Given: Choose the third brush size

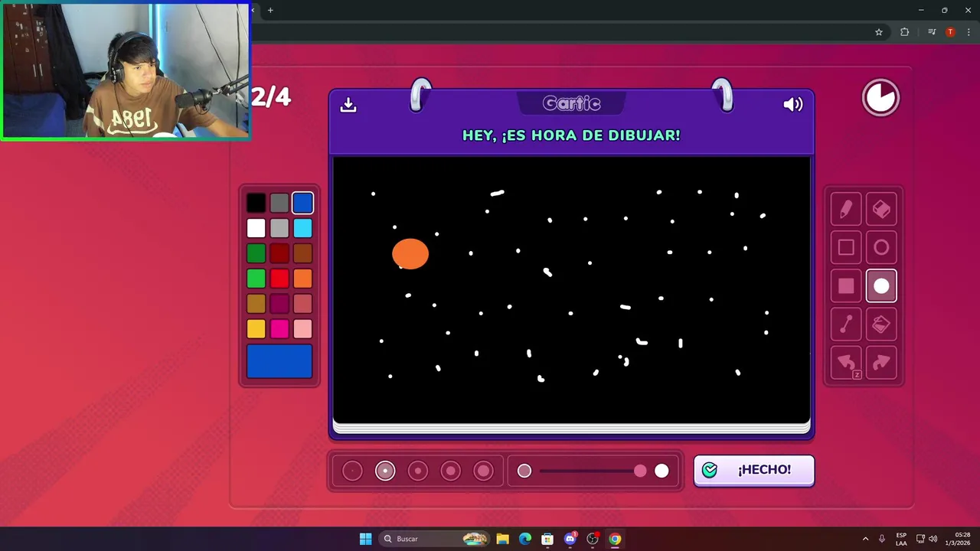Looking at the screenshot, I should (x=418, y=471).
